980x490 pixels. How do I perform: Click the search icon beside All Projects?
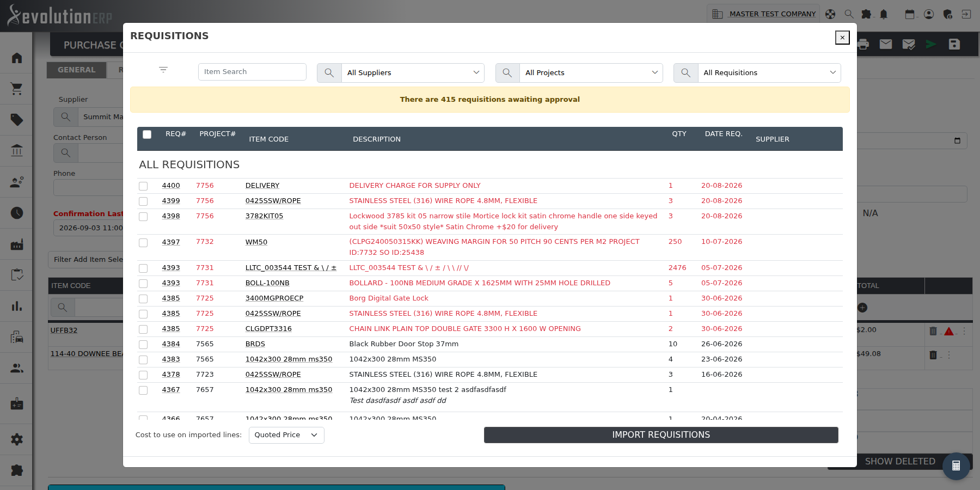pyautogui.click(x=507, y=73)
